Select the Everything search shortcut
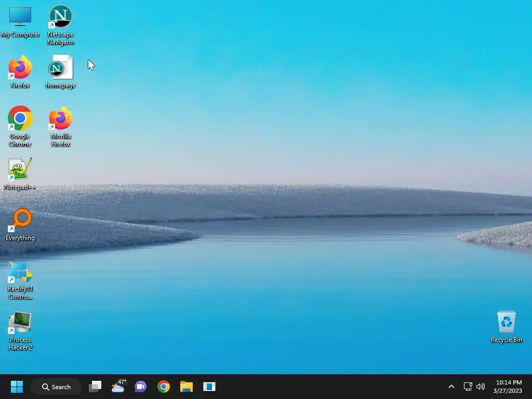The width and height of the screenshot is (532, 399). click(20, 224)
